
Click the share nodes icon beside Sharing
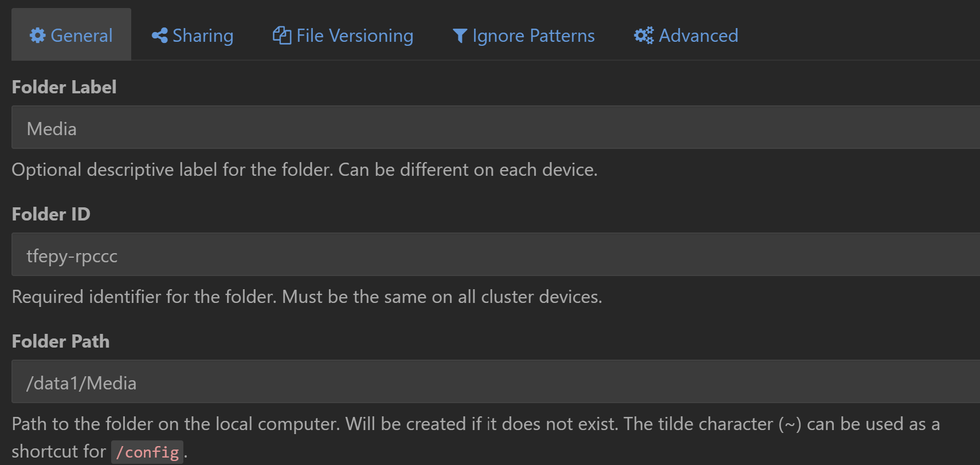click(159, 36)
